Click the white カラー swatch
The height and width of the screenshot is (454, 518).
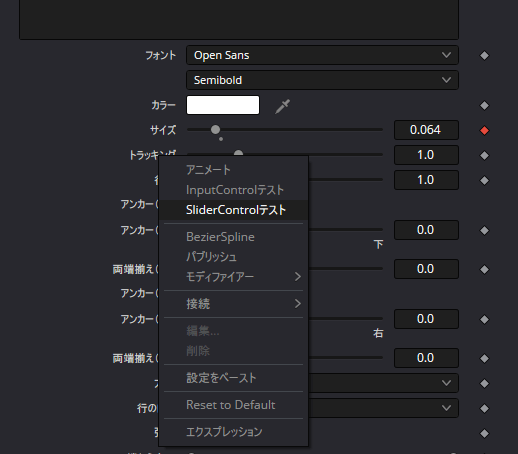pos(223,105)
